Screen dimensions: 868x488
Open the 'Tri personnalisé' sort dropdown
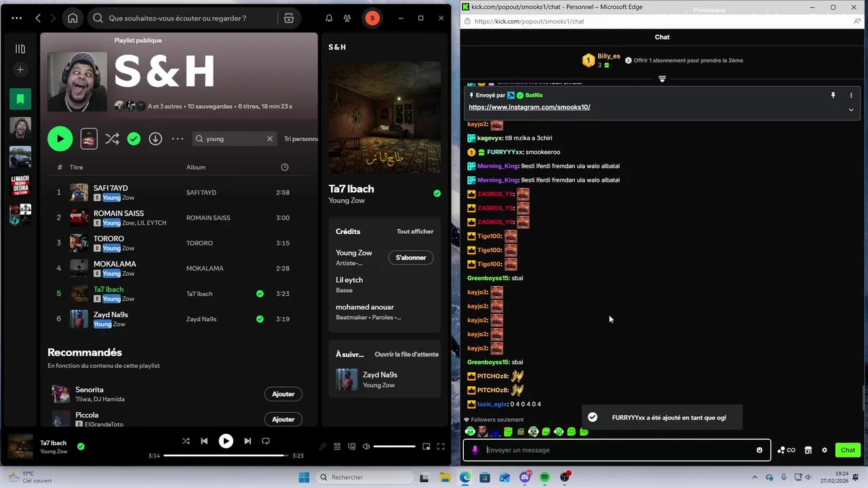point(301,139)
